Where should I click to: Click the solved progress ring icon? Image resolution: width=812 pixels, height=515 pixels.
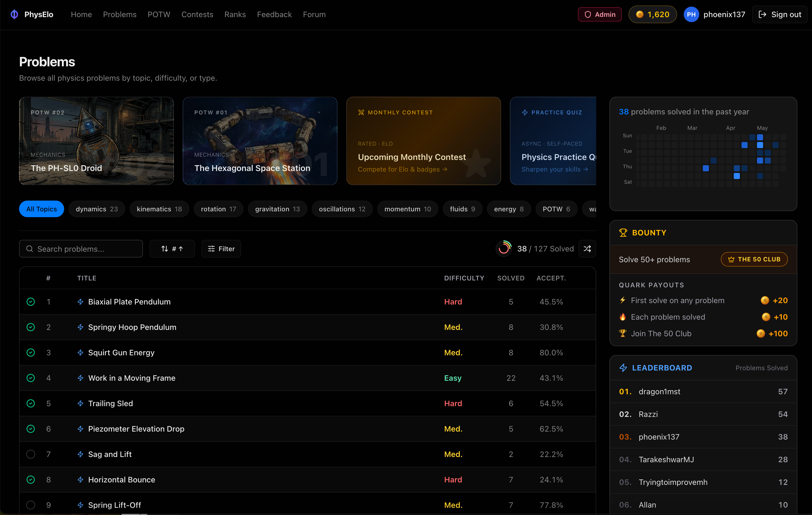pyautogui.click(x=504, y=249)
